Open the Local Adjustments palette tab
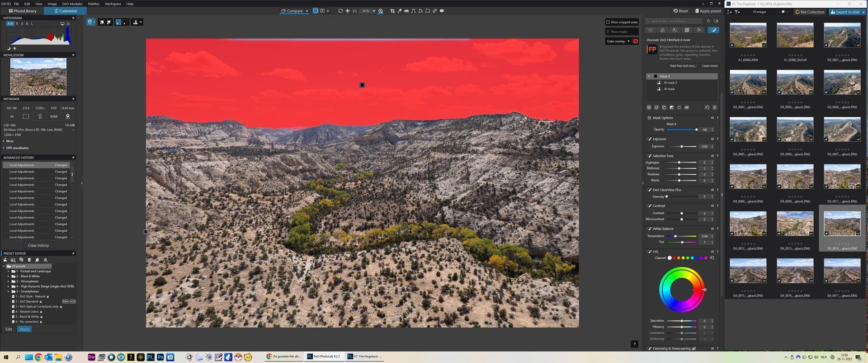868x363 pixels. [x=713, y=30]
